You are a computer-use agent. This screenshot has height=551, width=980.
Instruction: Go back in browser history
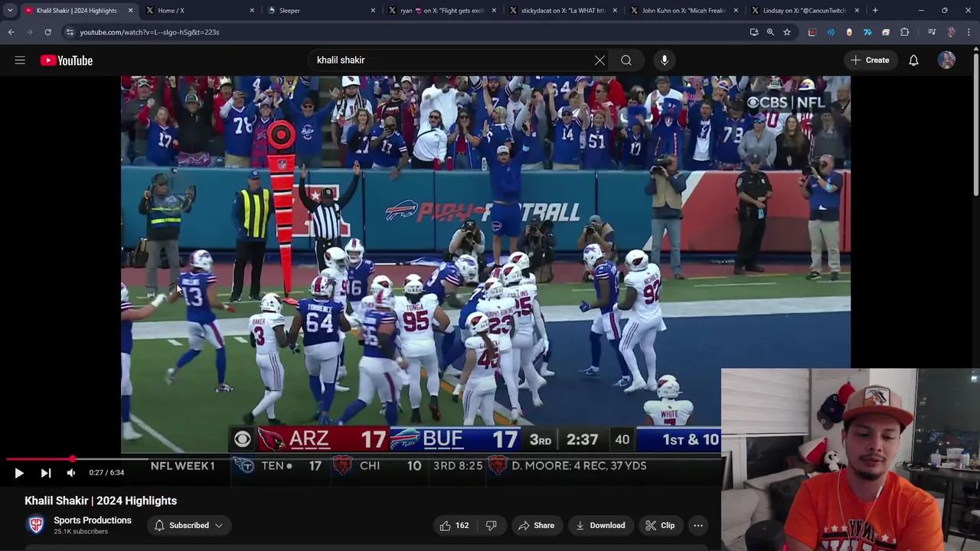11,32
